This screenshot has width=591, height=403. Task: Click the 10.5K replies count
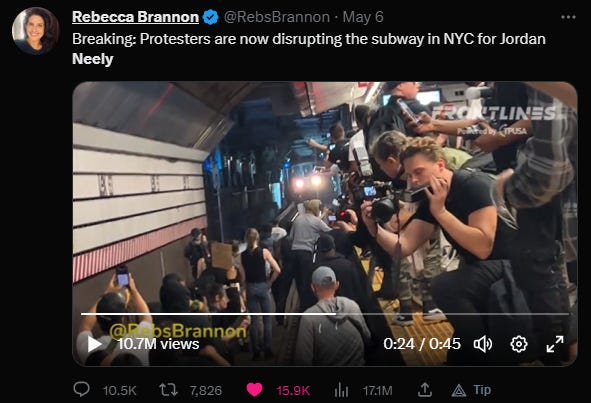pyautogui.click(x=119, y=391)
